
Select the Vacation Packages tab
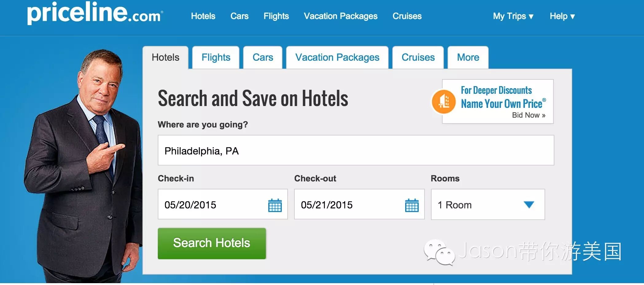pyautogui.click(x=337, y=57)
